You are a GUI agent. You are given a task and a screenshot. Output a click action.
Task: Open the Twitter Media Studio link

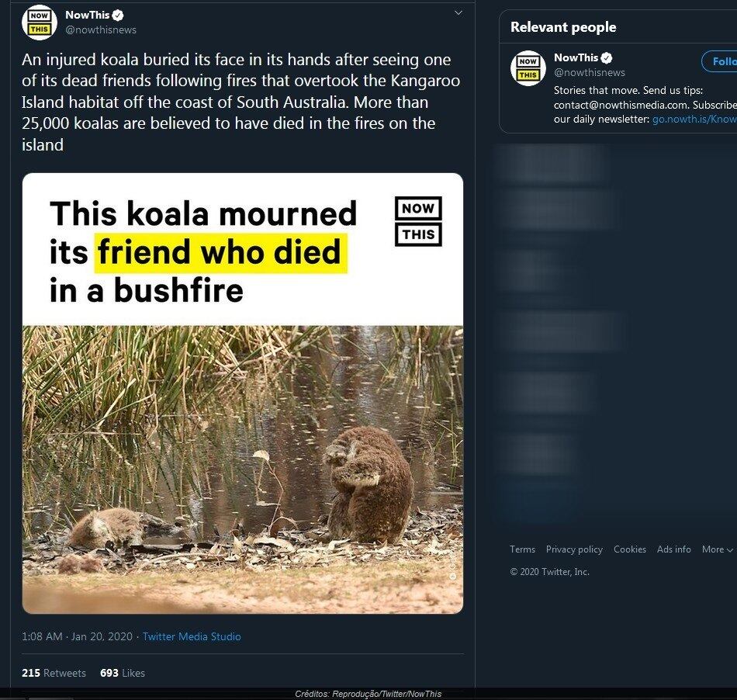click(x=192, y=636)
